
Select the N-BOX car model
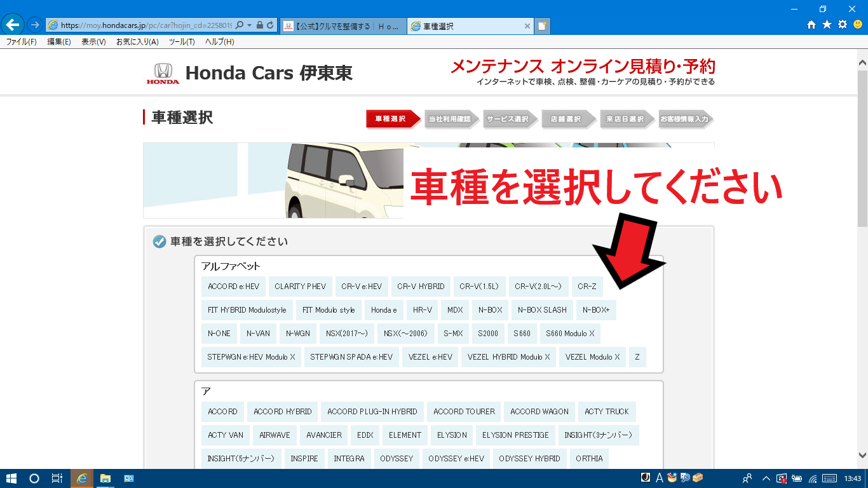(x=490, y=310)
